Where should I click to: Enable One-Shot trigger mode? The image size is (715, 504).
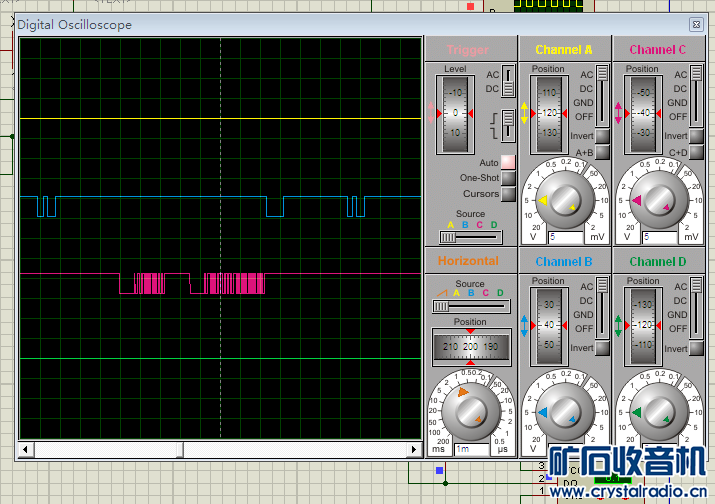(x=508, y=178)
